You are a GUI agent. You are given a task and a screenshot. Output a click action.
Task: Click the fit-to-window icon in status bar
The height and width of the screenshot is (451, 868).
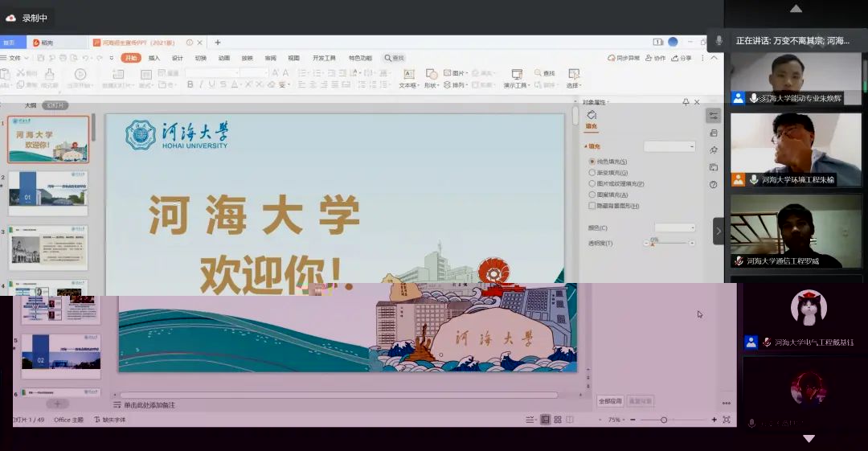[x=727, y=420]
